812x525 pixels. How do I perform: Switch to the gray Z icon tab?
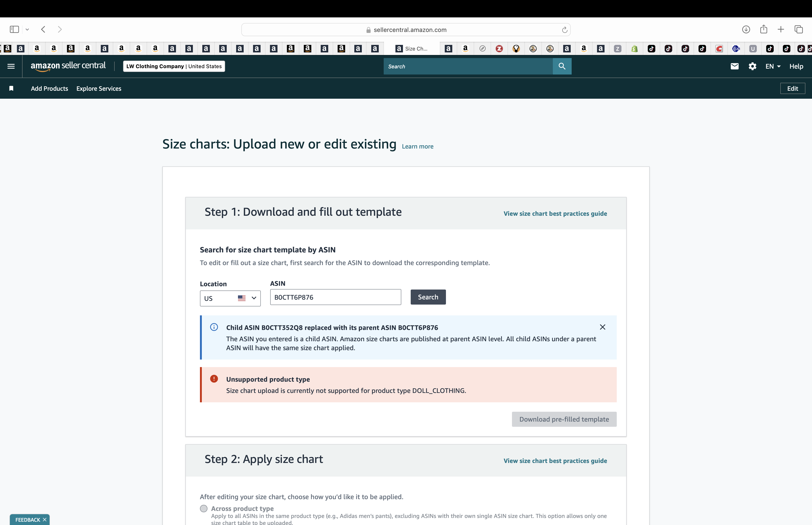[617, 49]
